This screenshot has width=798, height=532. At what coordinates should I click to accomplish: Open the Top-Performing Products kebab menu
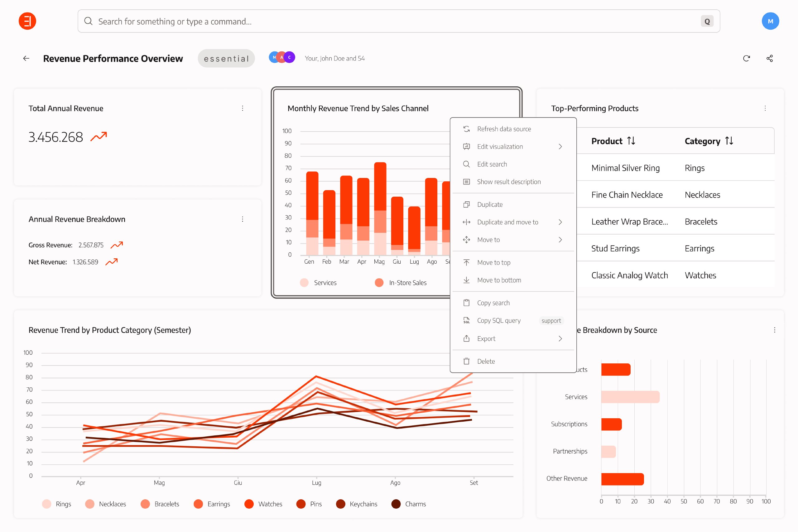(x=765, y=108)
